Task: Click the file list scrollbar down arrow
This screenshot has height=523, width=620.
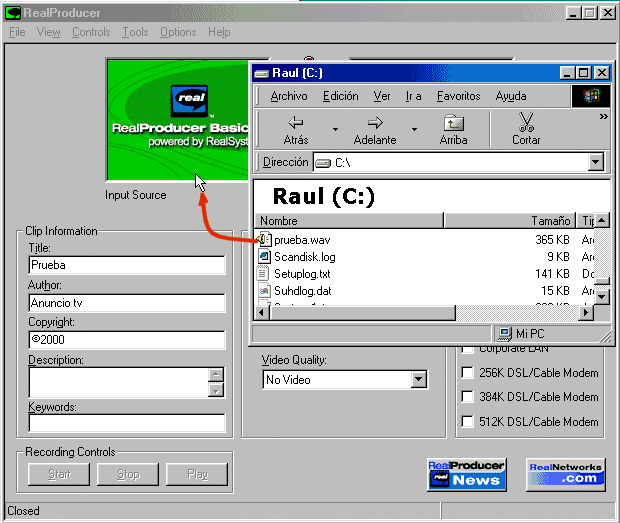Action: click(601, 296)
